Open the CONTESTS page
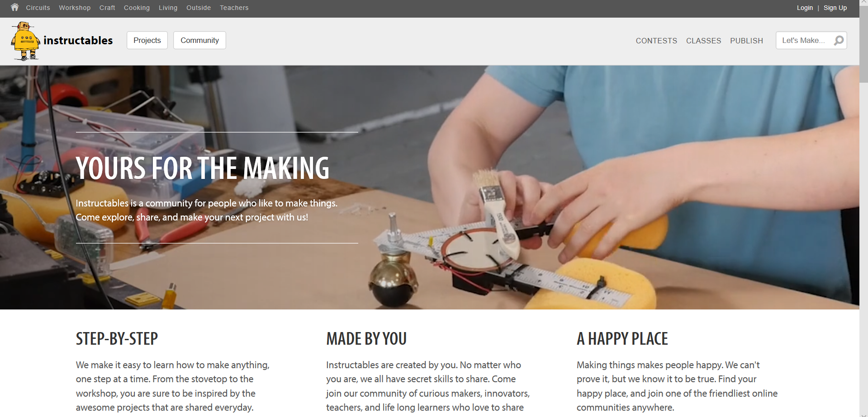The image size is (868, 417). [656, 41]
